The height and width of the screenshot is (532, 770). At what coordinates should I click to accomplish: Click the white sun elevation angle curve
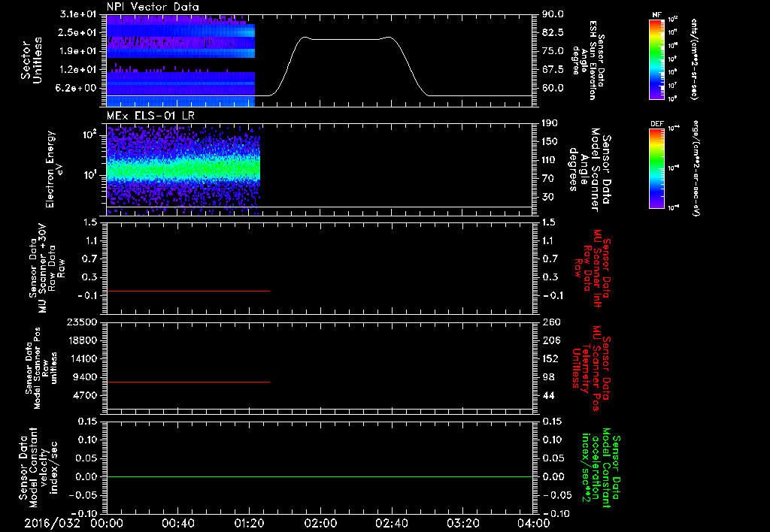349,39
